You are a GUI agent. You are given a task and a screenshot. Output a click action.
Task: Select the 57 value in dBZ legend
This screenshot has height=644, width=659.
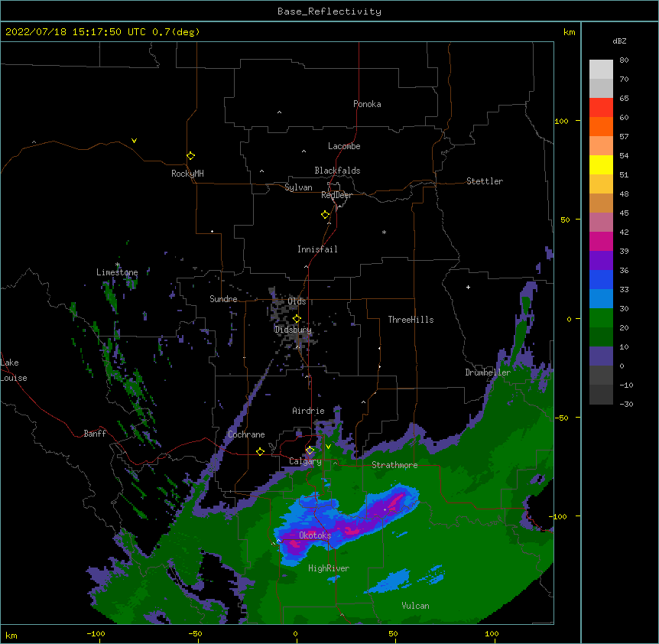pyautogui.click(x=624, y=137)
